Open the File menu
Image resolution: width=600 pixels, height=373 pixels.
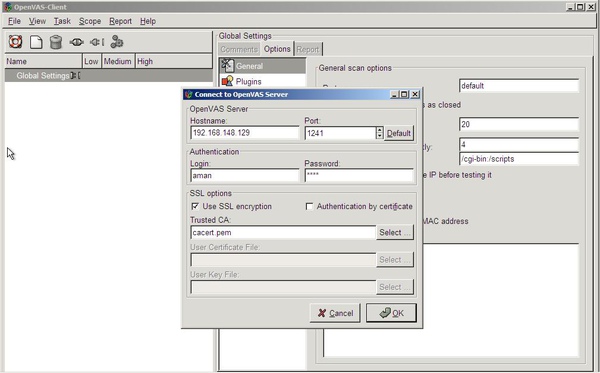(x=14, y=21)
